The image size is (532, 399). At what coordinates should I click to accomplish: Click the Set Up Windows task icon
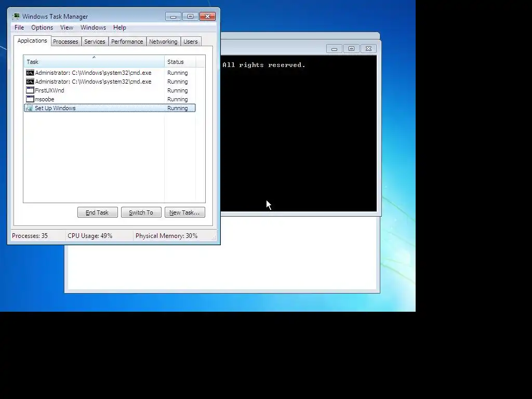29,108
